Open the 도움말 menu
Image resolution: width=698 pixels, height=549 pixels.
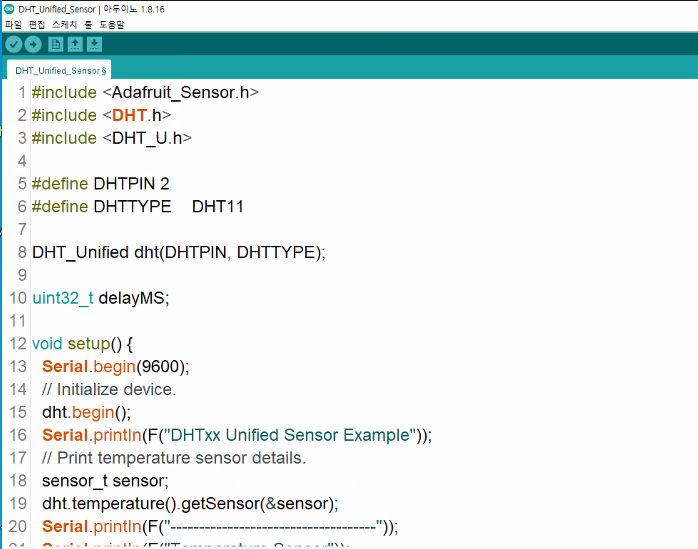click(x=112, y=24)
